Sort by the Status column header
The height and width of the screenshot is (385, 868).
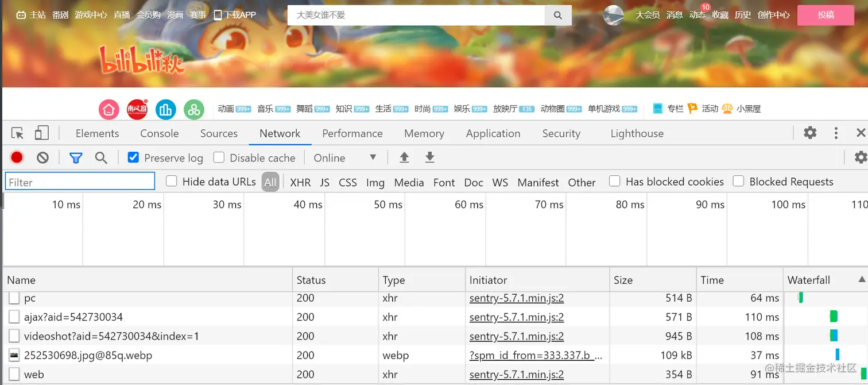[x=335, y=280]
